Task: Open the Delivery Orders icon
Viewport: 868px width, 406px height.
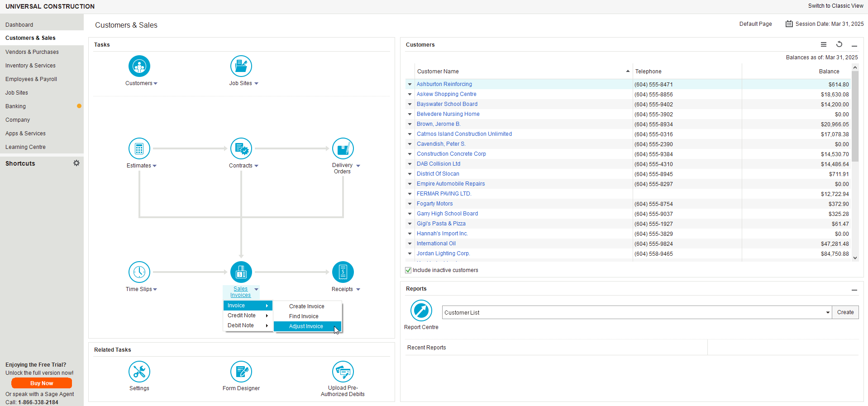Action: pyautogui.click(x=343, y=149)
